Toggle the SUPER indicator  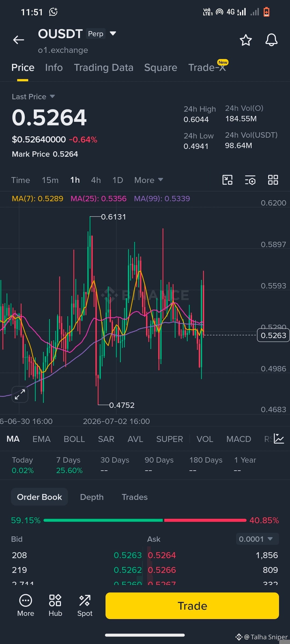tap(169, 439)
